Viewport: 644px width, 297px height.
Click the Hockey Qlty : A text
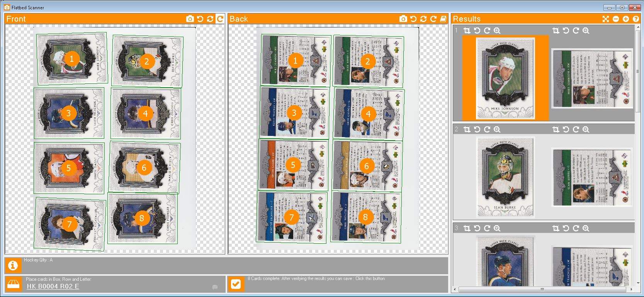[x=38, y=260]
